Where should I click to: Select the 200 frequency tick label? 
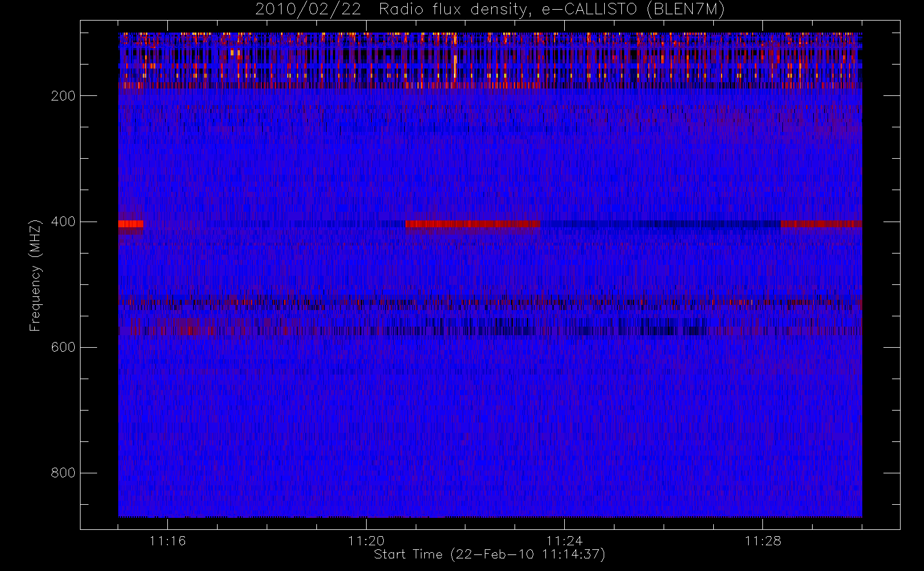pyautogui.click(x=63, y=96)
